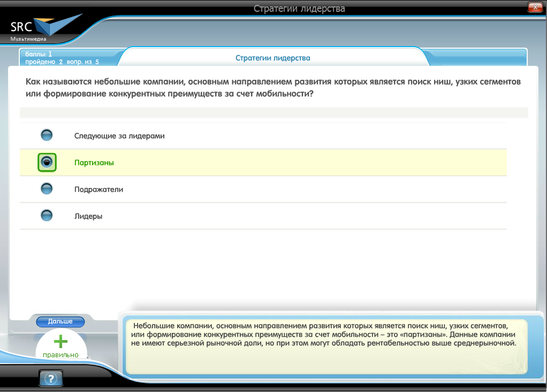Click the window title Стратегии лидерства

pos(299,9)
